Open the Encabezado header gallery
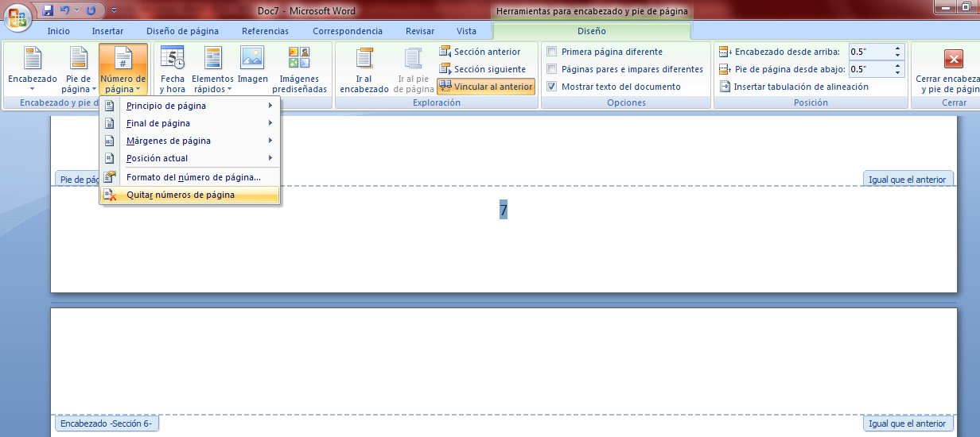The image size is (980, 437). (x=33, y=70)
